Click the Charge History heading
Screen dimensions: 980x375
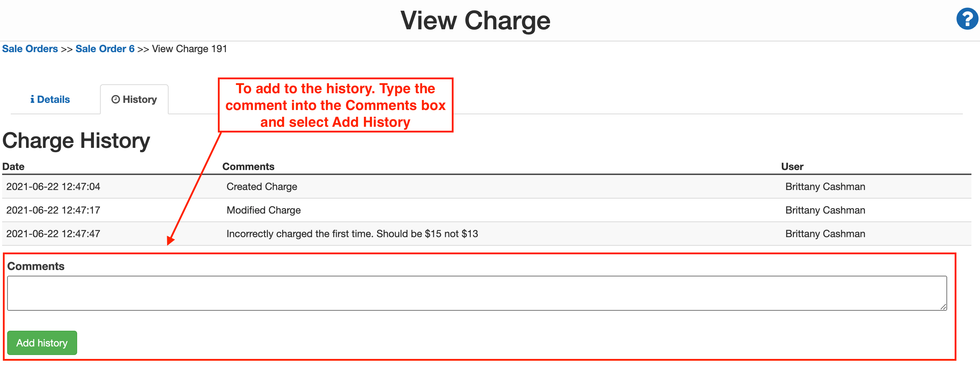click(x=76, y=140)
